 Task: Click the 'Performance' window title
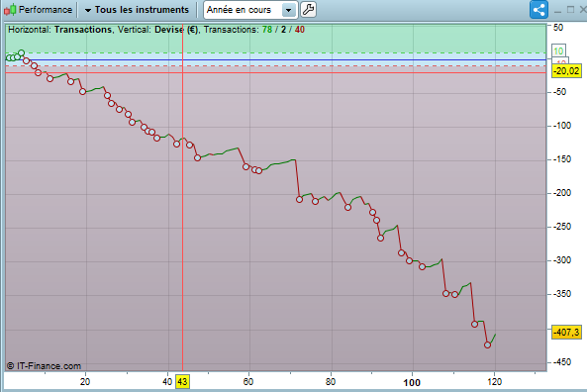pos(46,10)
